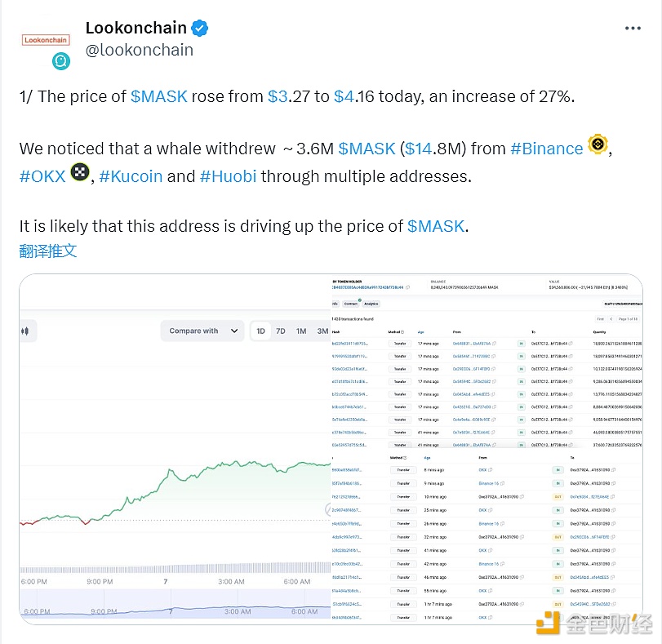
Task: Click the chevron arrow beside Compare with
Action: point(234,331)
